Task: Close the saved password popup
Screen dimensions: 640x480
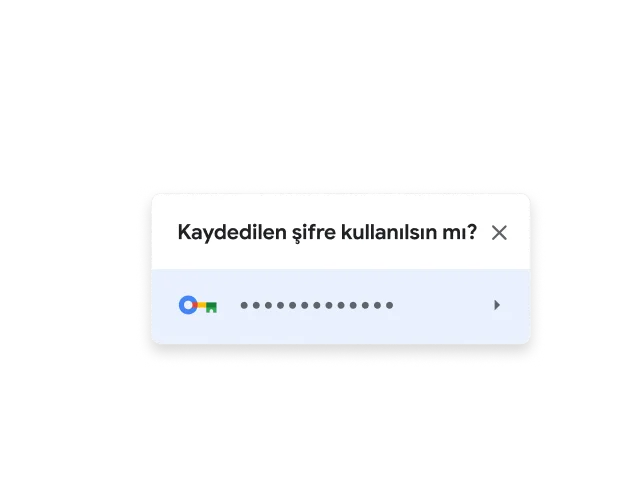Action: coord(499,233)
